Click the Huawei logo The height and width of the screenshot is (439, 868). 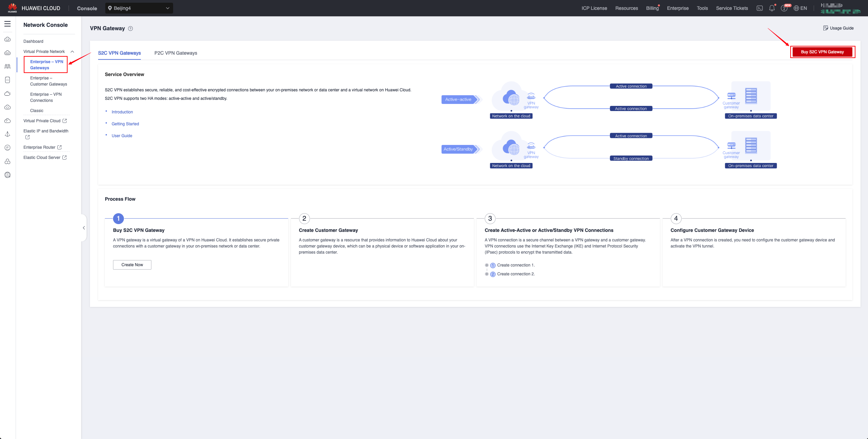click(12, 7)
